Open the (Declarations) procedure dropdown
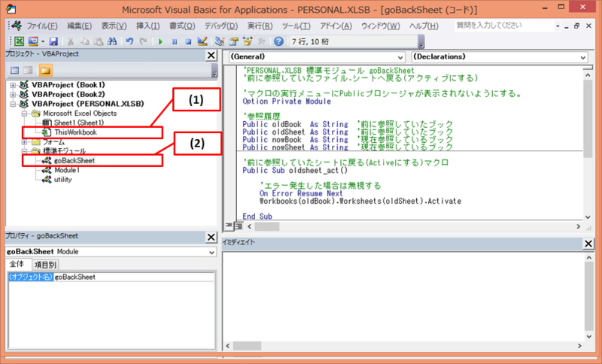Screen dimensions: 602x364 click(582, 58)
